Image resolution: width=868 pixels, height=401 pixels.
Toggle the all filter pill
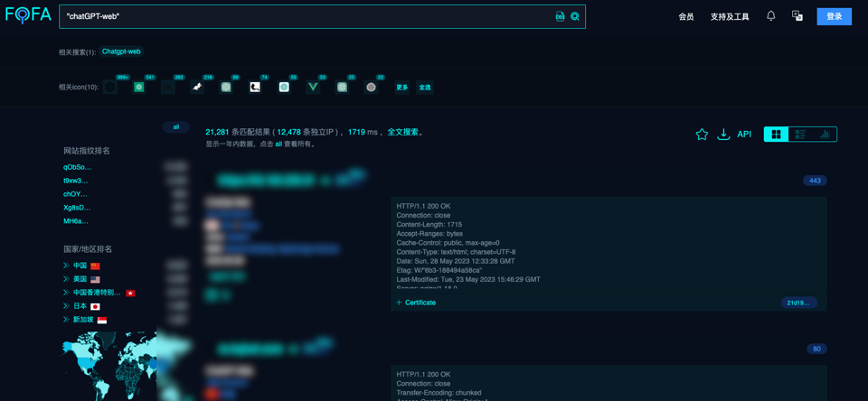tap(176, 127)
